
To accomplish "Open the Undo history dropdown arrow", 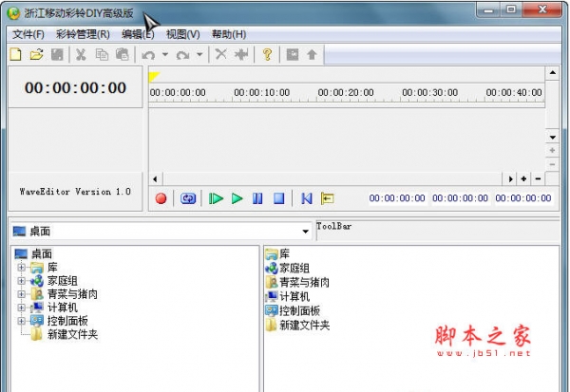I will click(x=165, y=54).
